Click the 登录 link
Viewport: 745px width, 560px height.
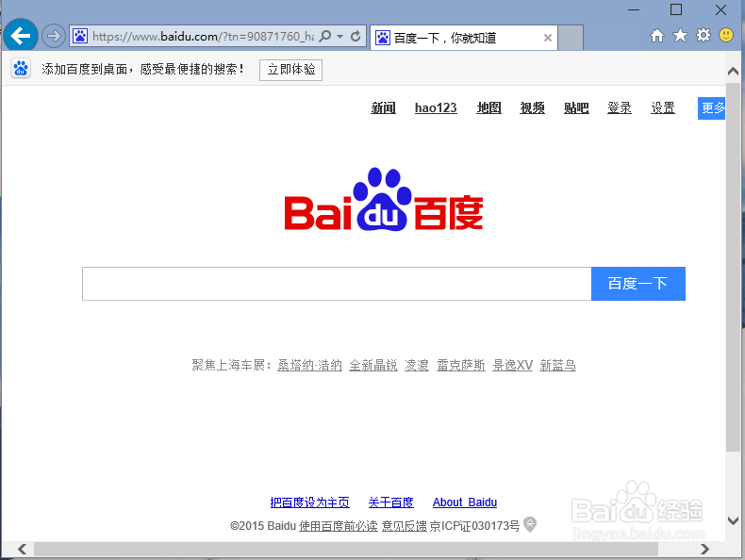click(620, 107)
